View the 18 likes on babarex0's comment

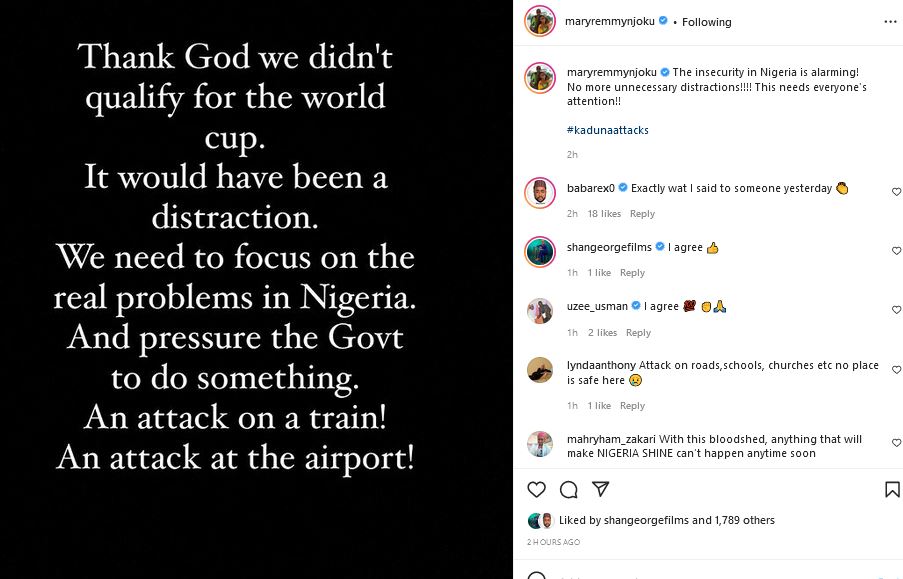pyautogui.click(x=604, y=214)
